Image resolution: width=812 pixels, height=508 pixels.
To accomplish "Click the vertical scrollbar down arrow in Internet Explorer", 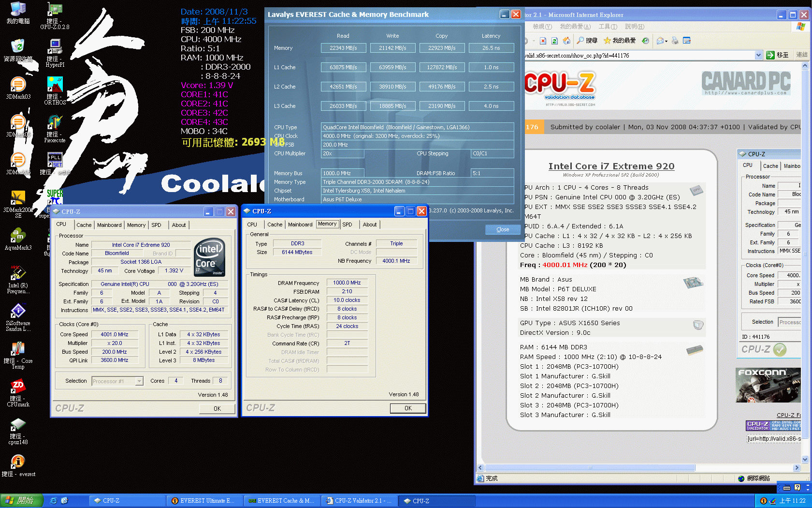I will tap(805, 460).
